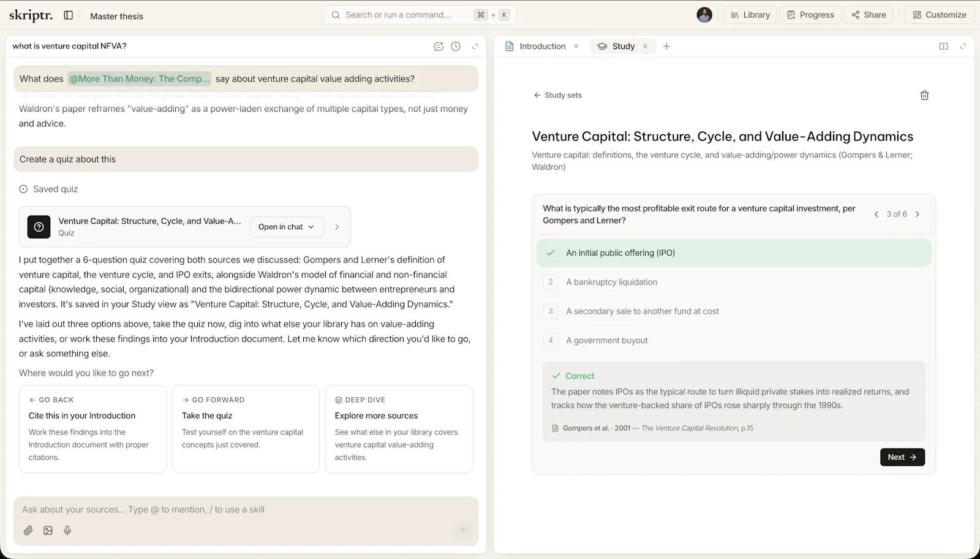Select answer 'An initial public offering (IPO)'
This screenshot has height=559, width=980.
734,253
